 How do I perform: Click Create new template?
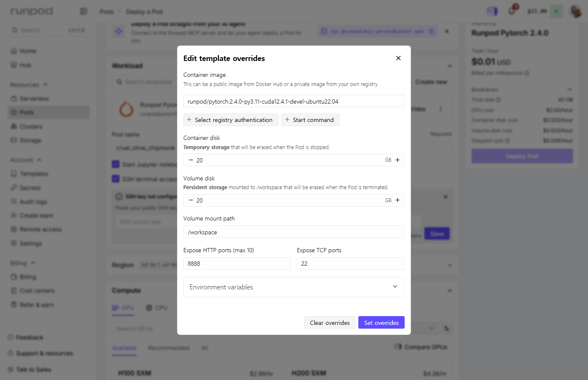point(431,82)
